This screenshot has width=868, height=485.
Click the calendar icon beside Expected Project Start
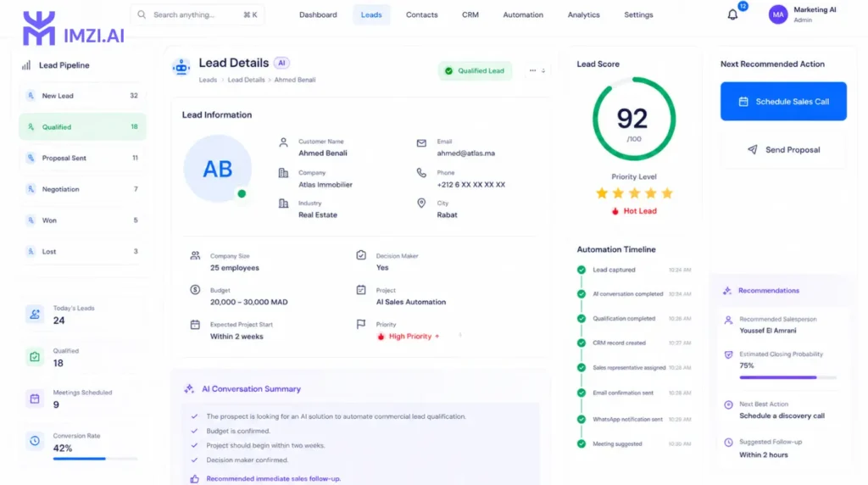coord(195,325)
